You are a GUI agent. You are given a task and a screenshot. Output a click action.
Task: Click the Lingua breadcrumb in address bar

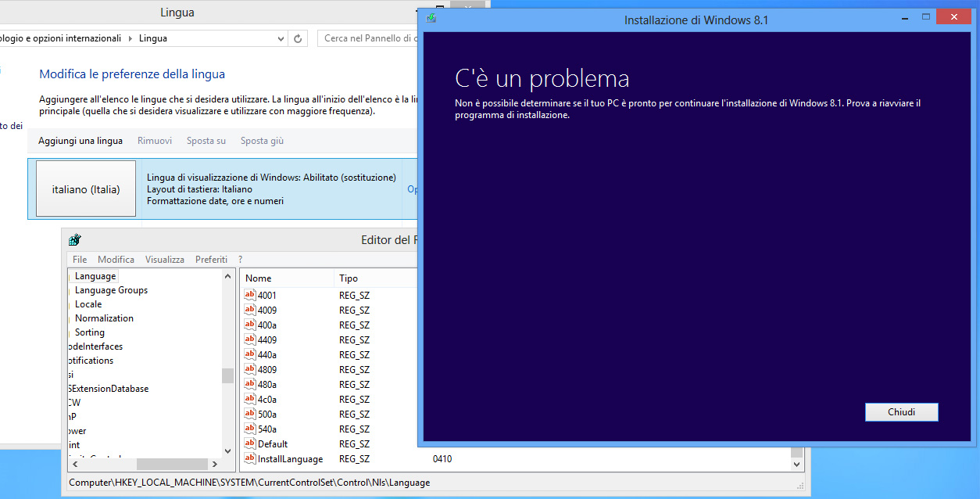[x=153, y=38]
